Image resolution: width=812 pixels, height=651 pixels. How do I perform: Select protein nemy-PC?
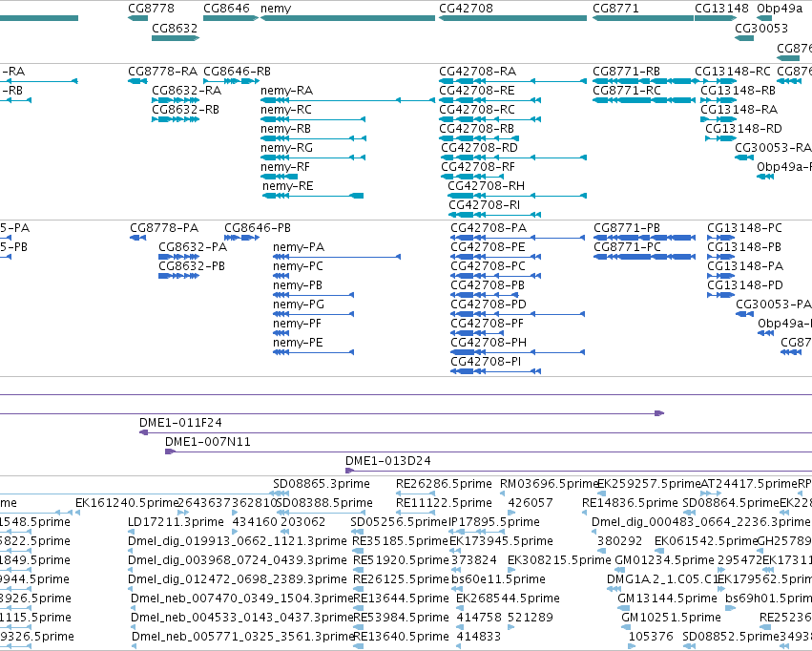point(281,276)
